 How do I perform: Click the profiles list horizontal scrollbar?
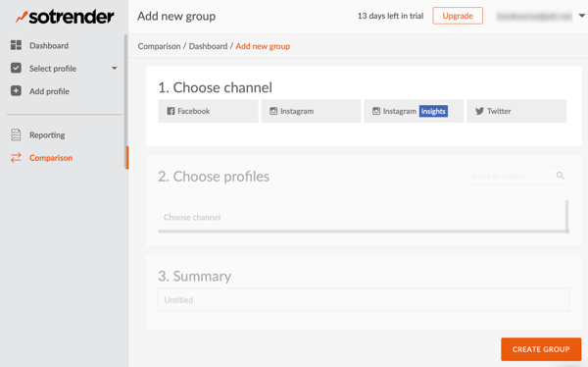pos(363,232)
